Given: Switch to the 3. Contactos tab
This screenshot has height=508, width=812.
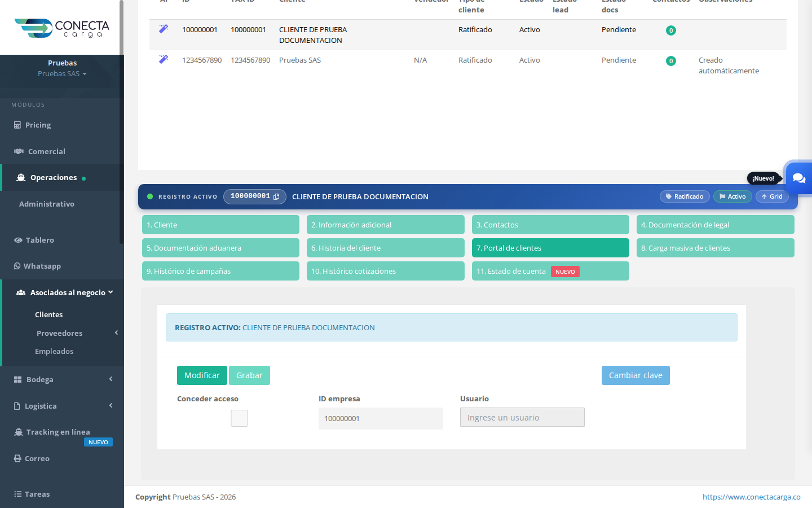Looking at the screenshot, I should click(x=550, y=225).
